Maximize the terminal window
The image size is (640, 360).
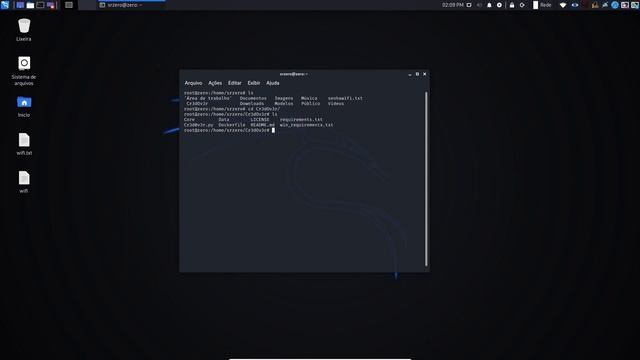click(x=417, y=74)
